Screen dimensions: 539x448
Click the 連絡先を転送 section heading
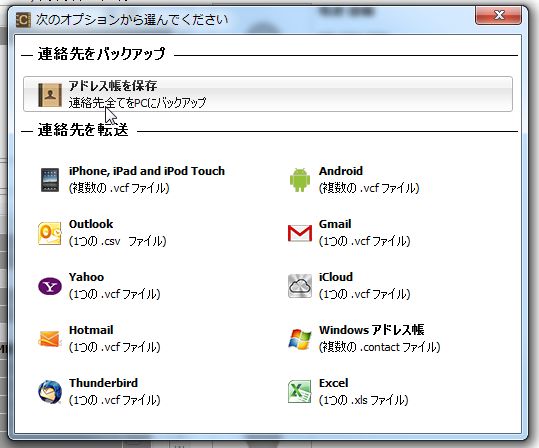click(83, 130)
